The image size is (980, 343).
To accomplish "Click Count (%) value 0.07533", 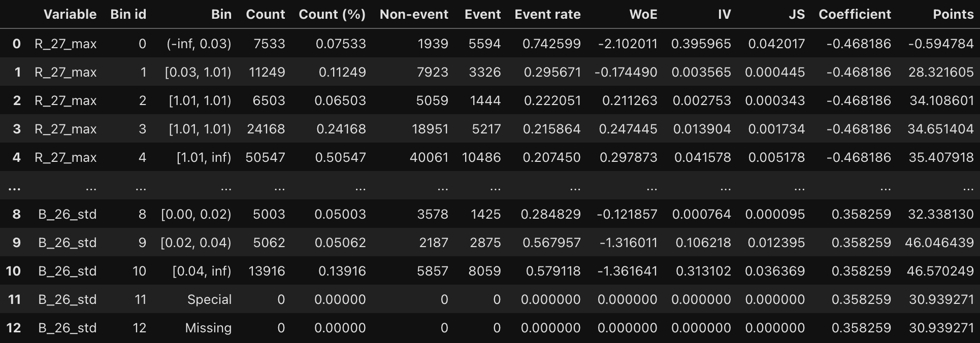I will 341,44.
